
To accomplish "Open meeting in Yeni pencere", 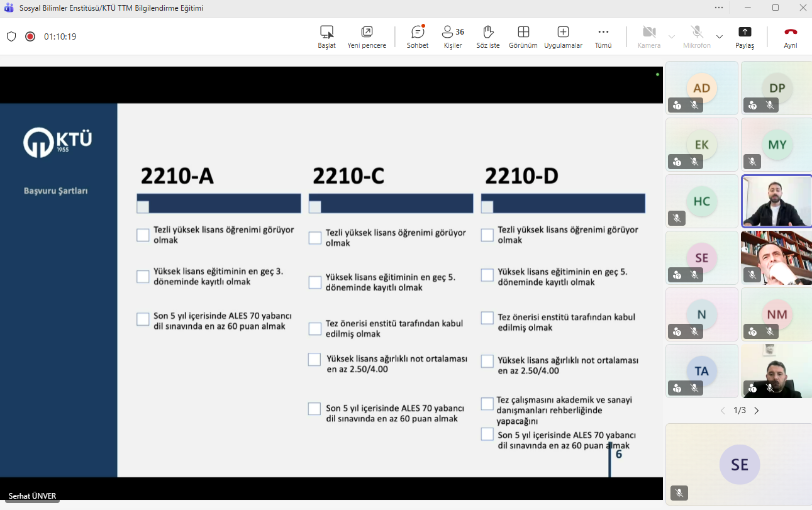I will click(x=367, y=36).
